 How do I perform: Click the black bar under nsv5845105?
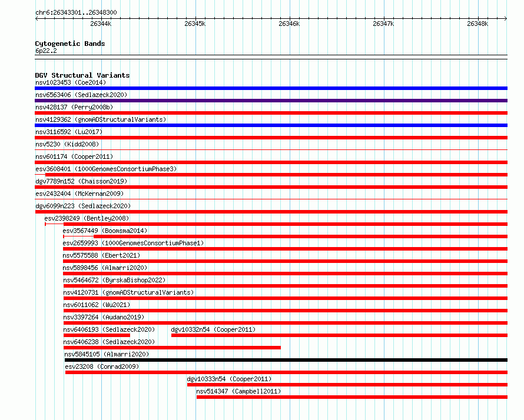pyautogui.click(x=286, y=360)
